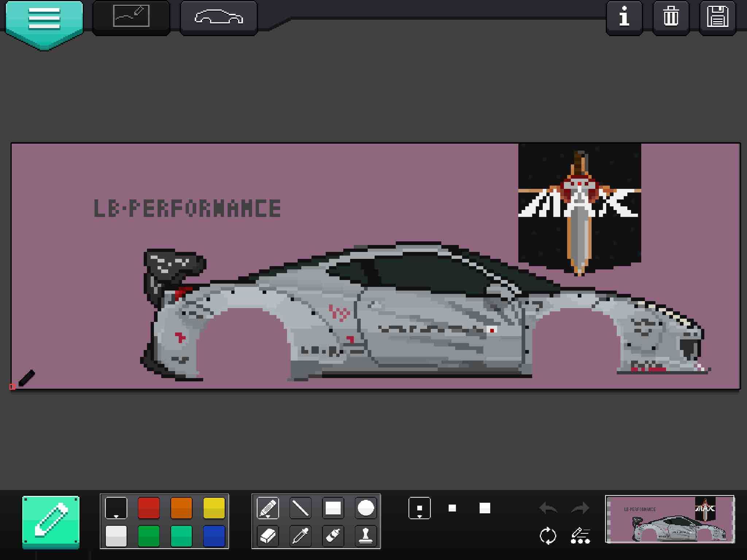This screenshot has width=747, height=560.
Task: Select the Pencil drawing tool
Action: coord(268,507)
